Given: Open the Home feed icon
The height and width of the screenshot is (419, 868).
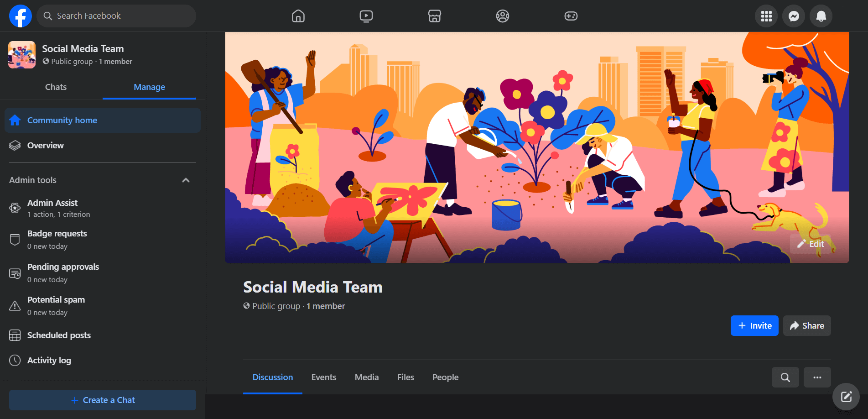Looking at the screenshot, I should tap(298, 16).
